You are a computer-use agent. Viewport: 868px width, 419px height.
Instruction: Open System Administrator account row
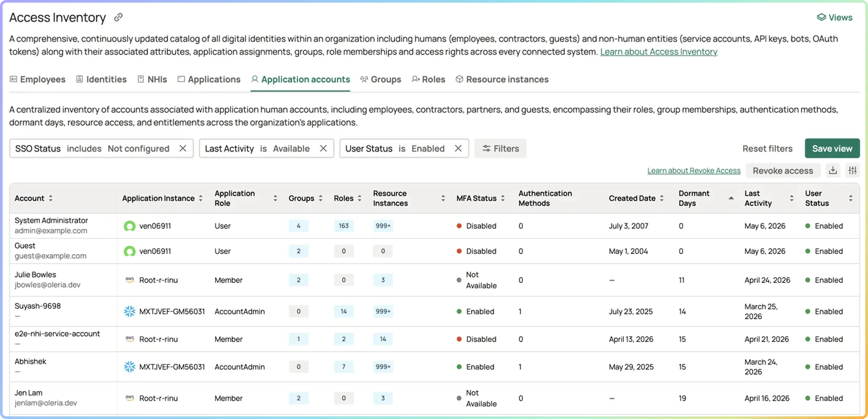tap(434, 226)
